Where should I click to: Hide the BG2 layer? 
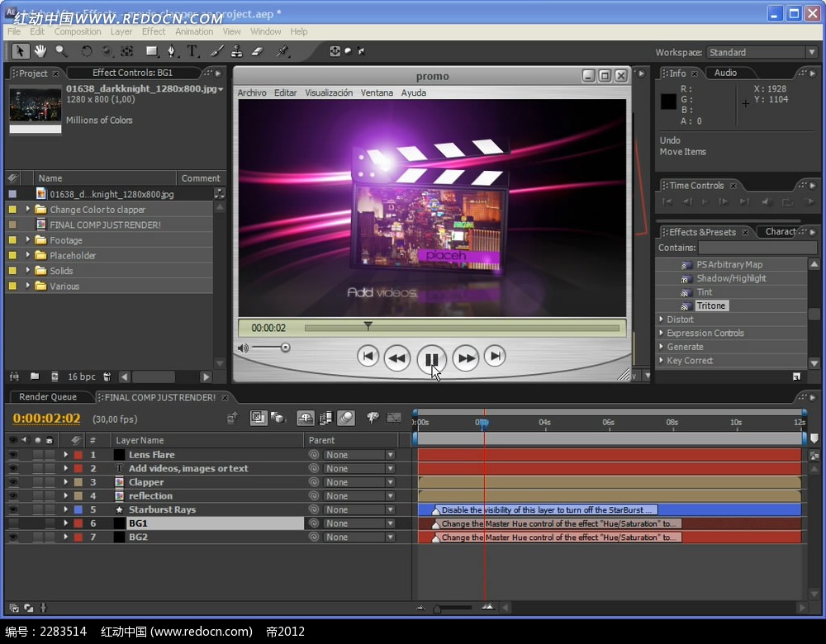pyautogui.click(x=13, y=537)
